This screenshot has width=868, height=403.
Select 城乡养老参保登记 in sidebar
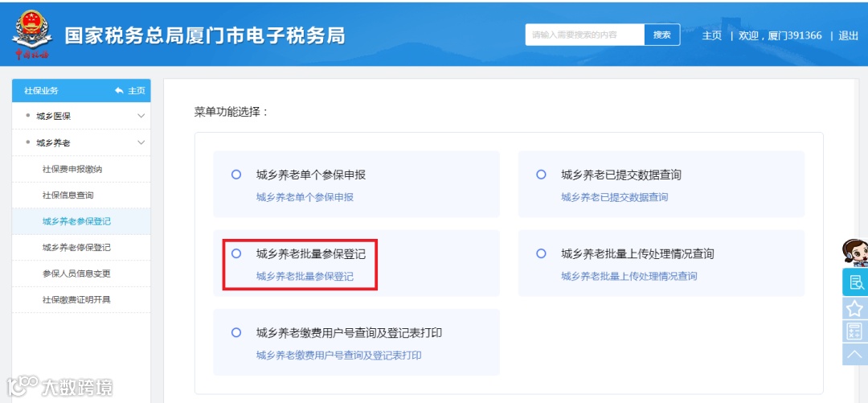click(81, 221)
